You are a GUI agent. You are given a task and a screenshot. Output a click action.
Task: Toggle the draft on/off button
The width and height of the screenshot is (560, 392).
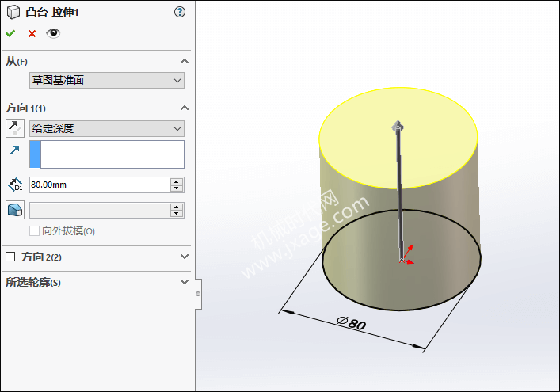[x=15, y=210]
